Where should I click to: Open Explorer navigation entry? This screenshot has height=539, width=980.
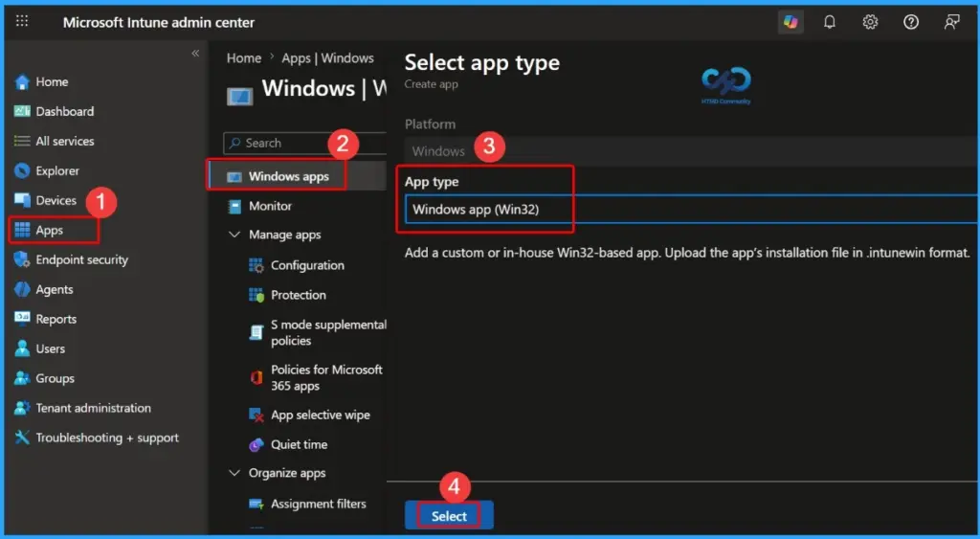57,170
